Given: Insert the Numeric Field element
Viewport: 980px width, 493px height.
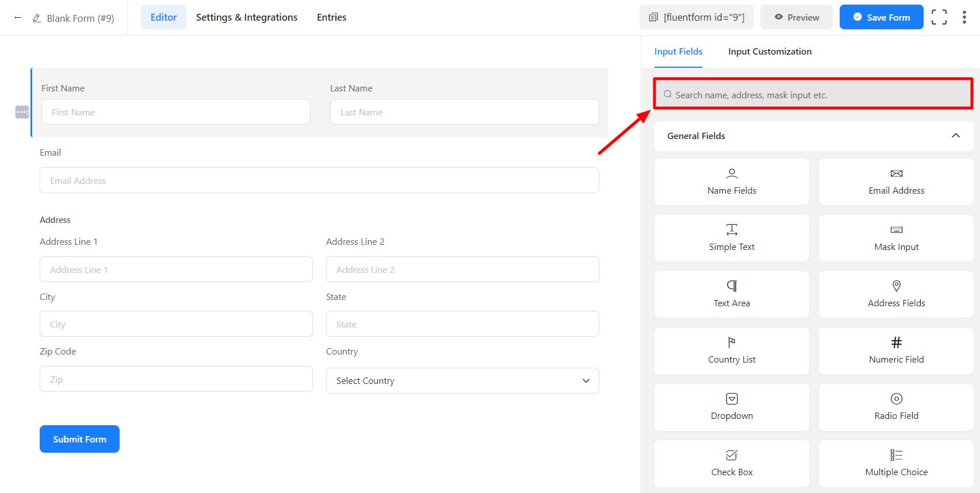Looking at the screenshot, I should click(896, 351).
